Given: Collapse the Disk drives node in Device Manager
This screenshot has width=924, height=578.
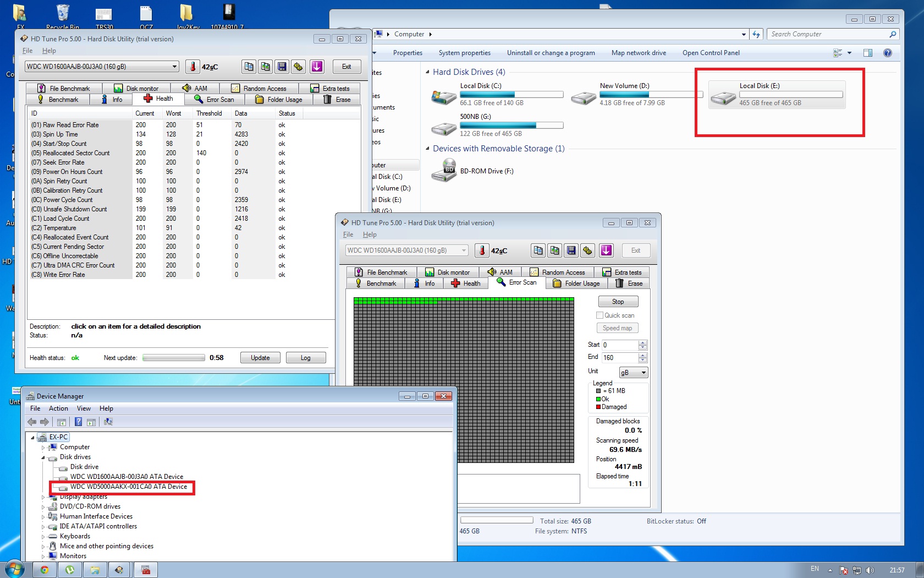Looking at the screenshot, I should coord(43,457).
